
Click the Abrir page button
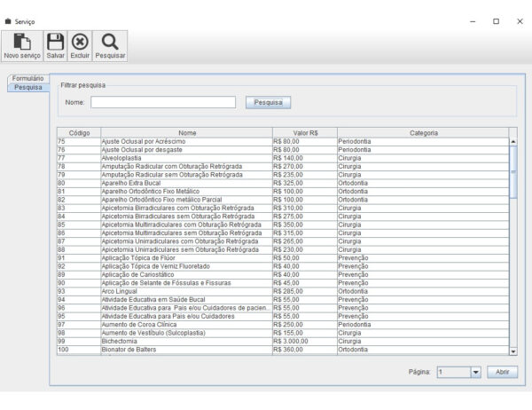[x=502, y=372]
